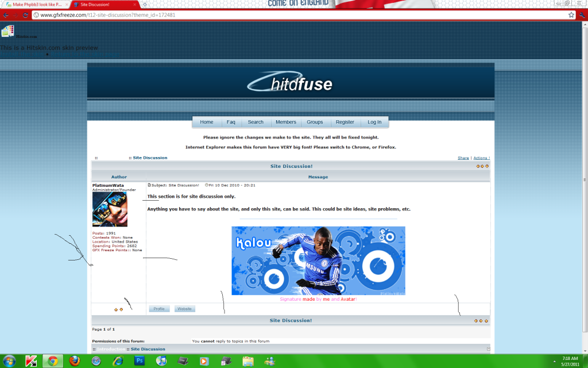This screenshot has height=368, width=588.
Task: Click the Website button under the post
Action: coord(184,309)
